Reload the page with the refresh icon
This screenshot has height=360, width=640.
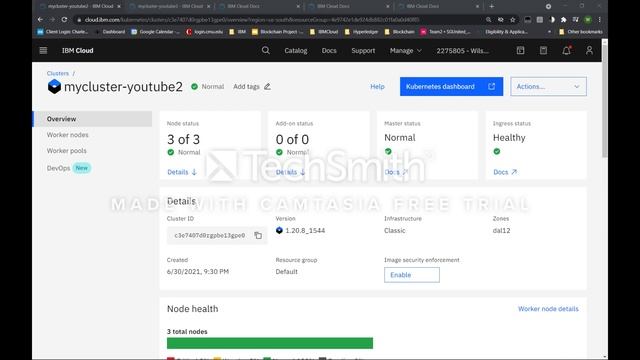coord(64,20)
